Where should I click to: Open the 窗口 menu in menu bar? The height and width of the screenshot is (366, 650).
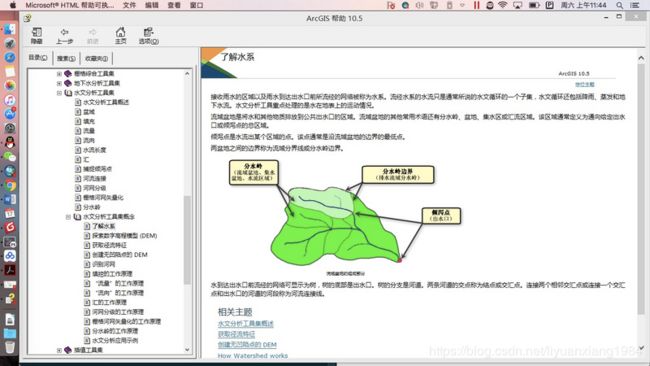[x=196, y=5]
